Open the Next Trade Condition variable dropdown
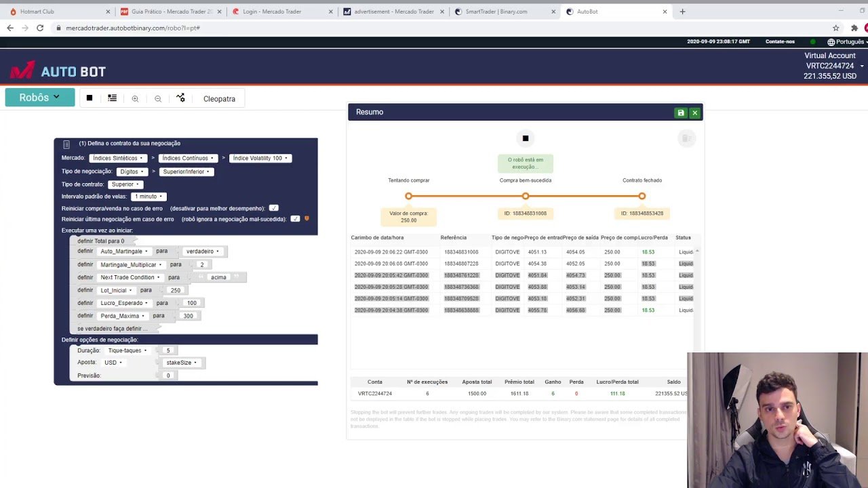 (x=130, y=277)
